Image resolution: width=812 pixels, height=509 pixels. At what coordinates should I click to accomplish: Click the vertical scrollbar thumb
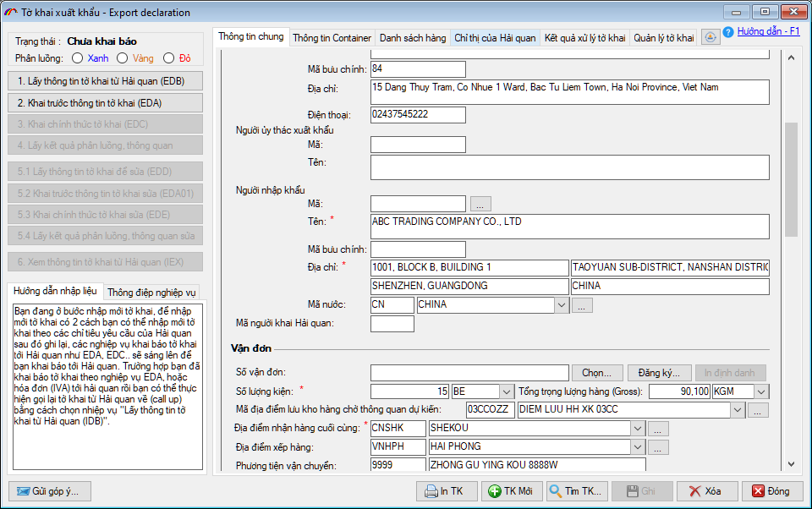tap(791, 179)
